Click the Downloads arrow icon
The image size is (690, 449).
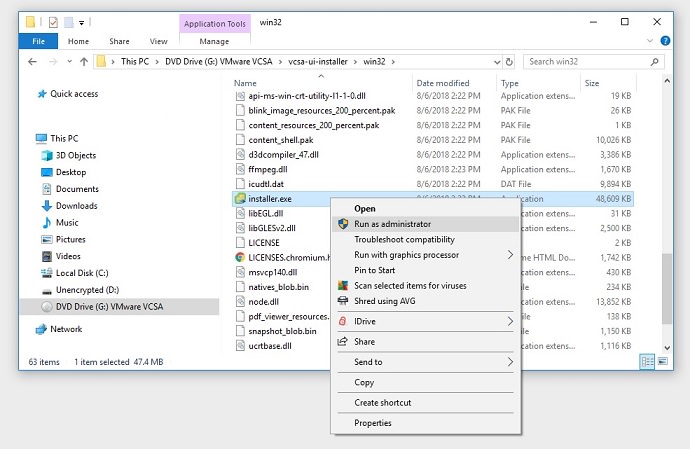[x=47, y=206]
